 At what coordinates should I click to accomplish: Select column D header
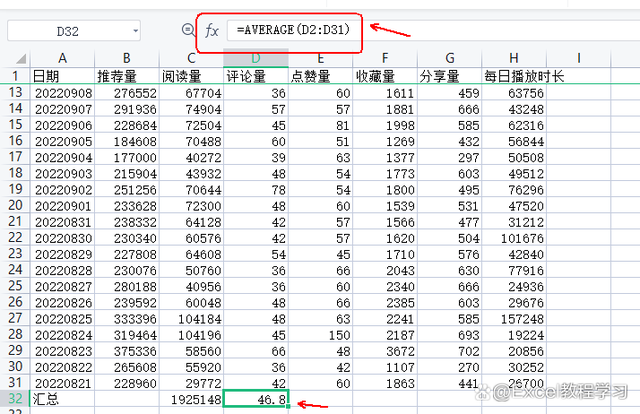pos(256,58)
